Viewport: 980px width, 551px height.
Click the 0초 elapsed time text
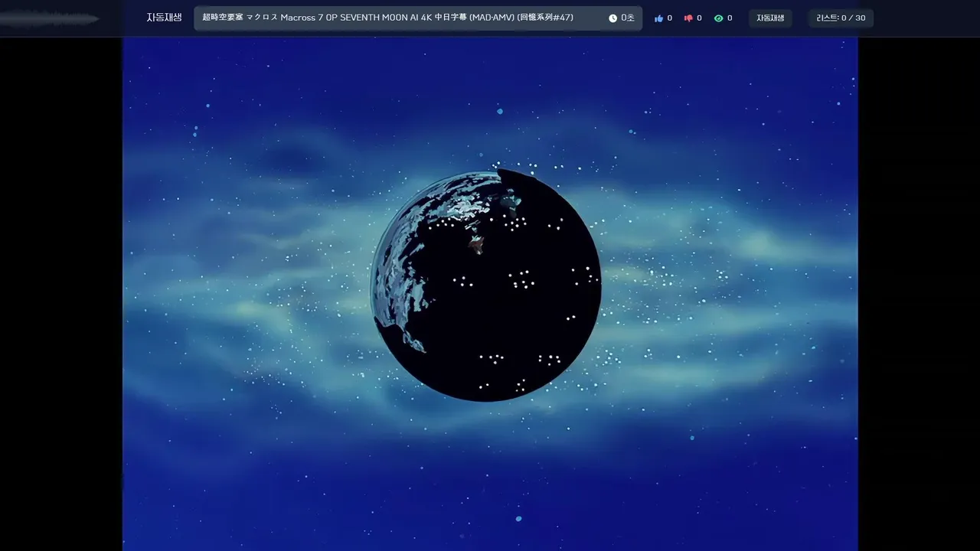coord(628,18)
